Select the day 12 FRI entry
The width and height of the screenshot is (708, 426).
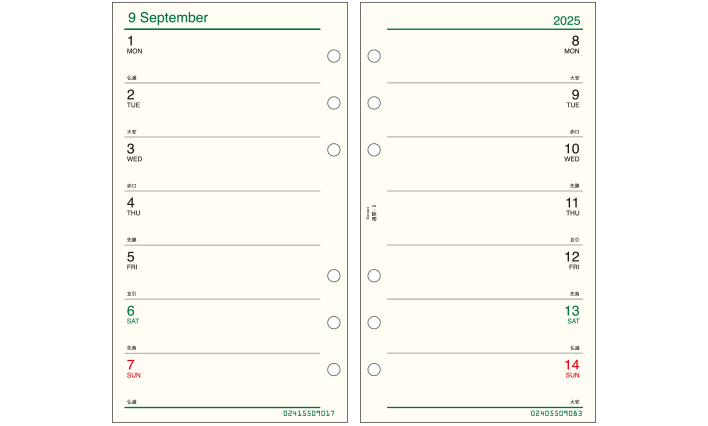coord(572,261)
